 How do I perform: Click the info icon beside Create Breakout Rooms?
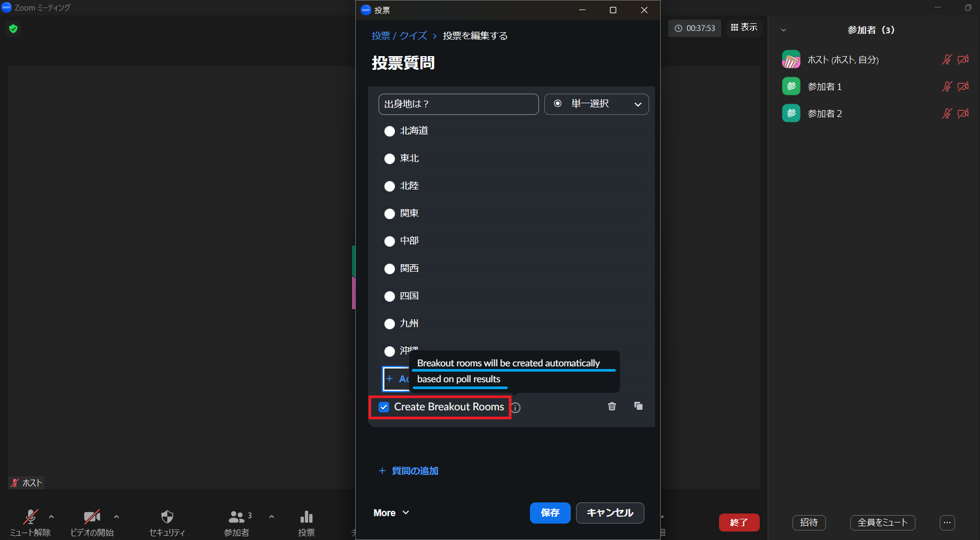(x=516, y=408)
